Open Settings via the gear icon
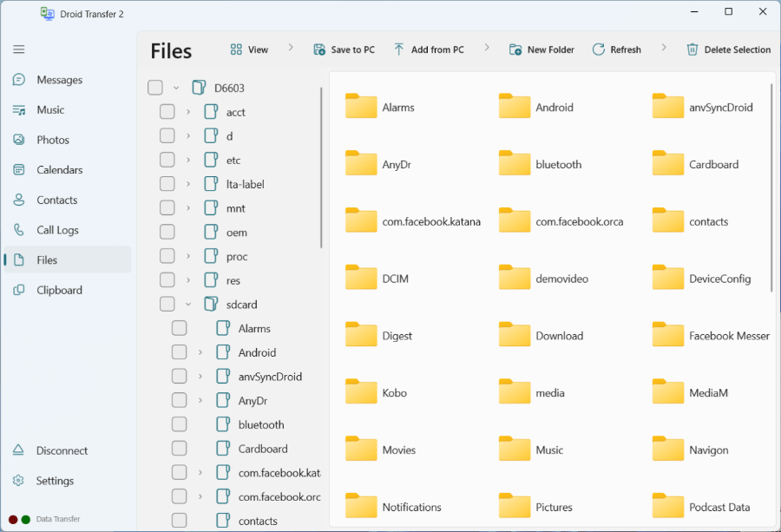This screenshot has height=532, width=781. click(x=18, y=481)
